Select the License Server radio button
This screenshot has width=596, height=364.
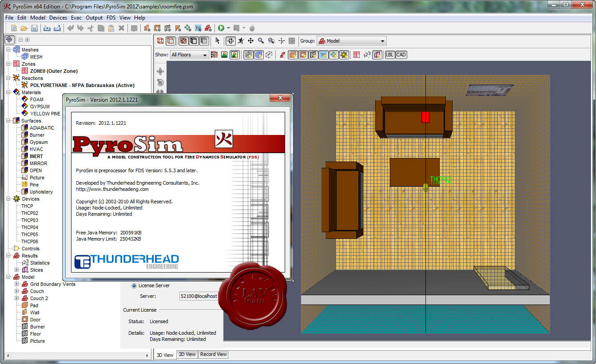[x=134, y=285]
